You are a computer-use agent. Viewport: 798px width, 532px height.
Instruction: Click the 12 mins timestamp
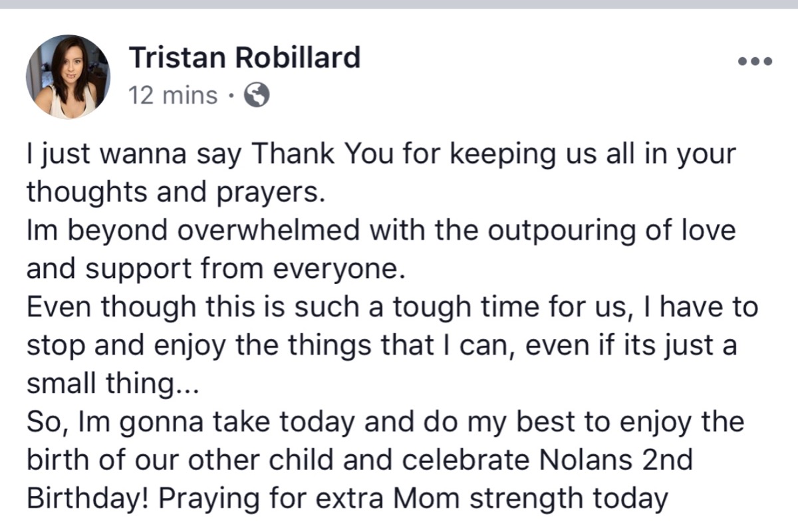tap(174, 96)
